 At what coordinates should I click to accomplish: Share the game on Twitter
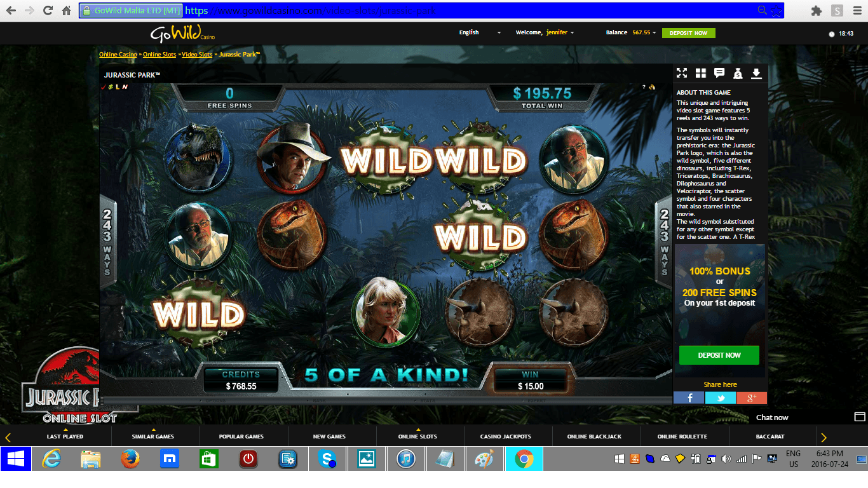point(721,398)
